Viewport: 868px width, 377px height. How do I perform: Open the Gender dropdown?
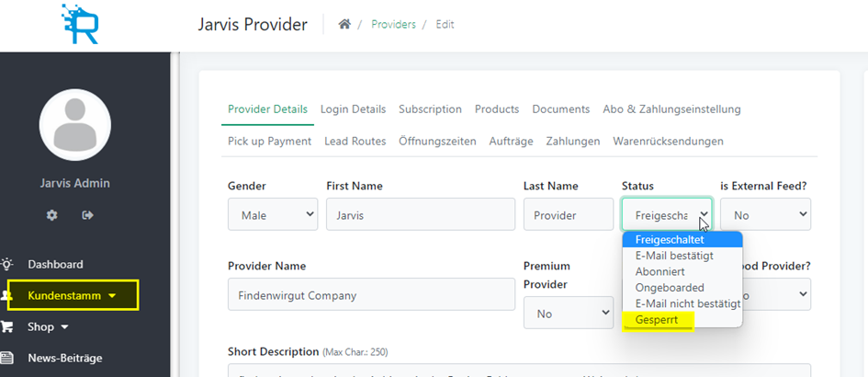click(x=273, y=214)
